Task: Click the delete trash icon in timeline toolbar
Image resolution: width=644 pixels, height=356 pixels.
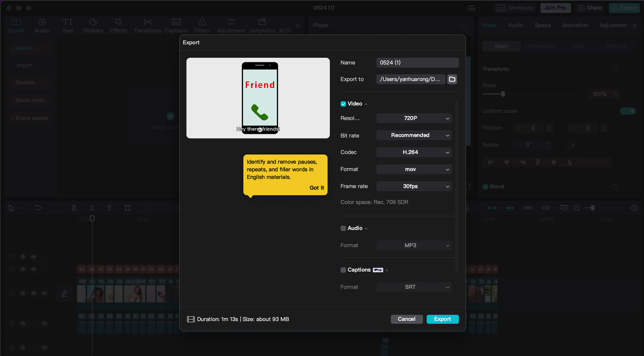Action: point(128,208)
